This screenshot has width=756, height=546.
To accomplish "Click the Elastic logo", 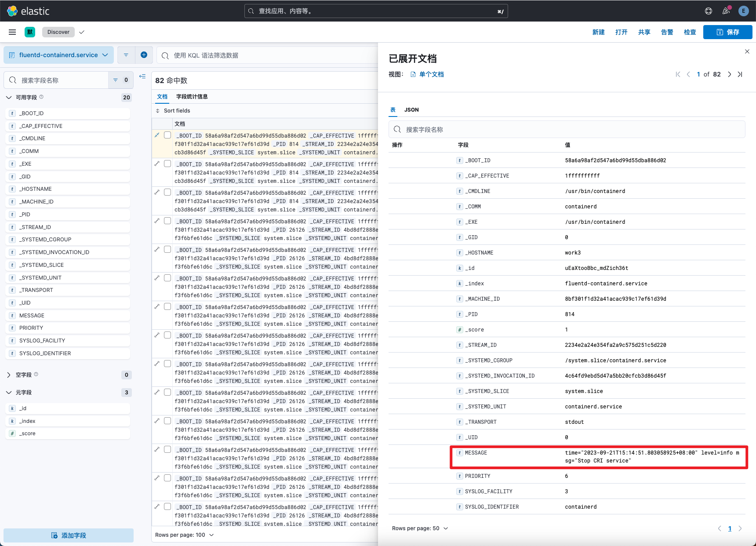I will pos(29,11).
